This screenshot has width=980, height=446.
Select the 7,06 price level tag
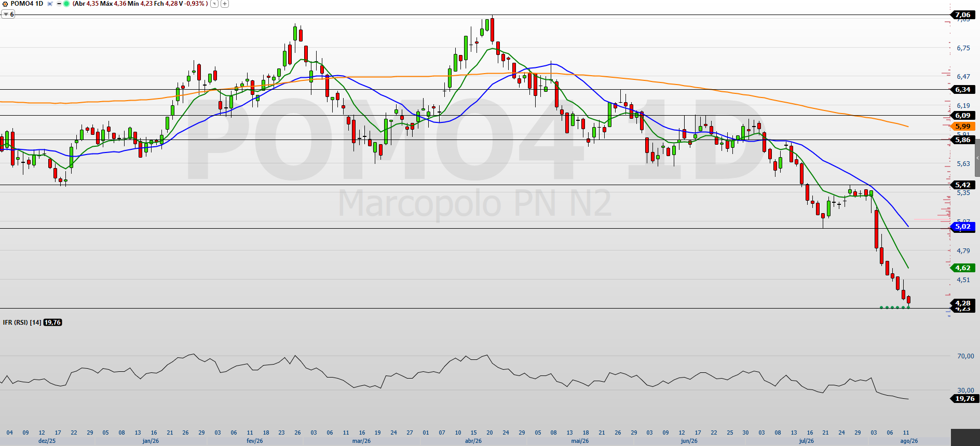[963, 15]
